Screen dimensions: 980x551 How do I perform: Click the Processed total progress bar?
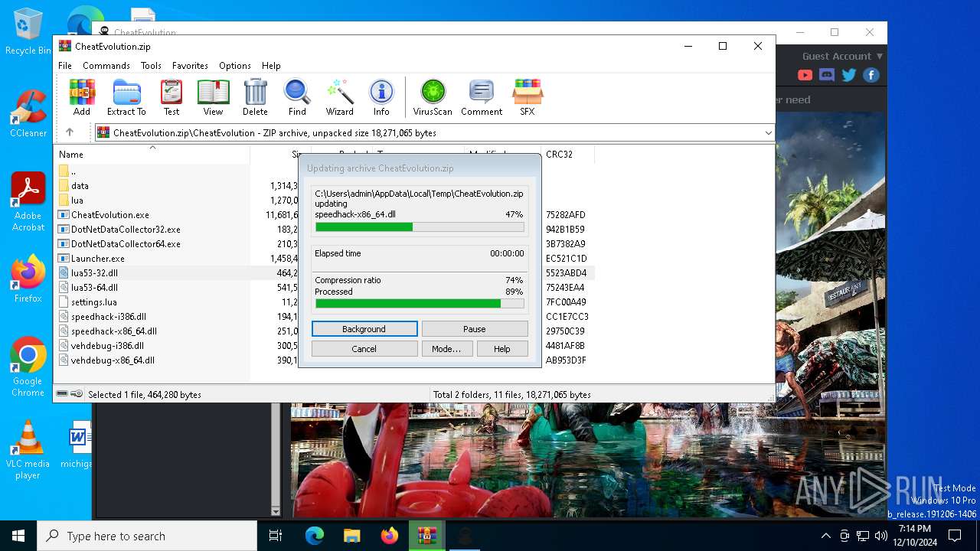[420, 304]
